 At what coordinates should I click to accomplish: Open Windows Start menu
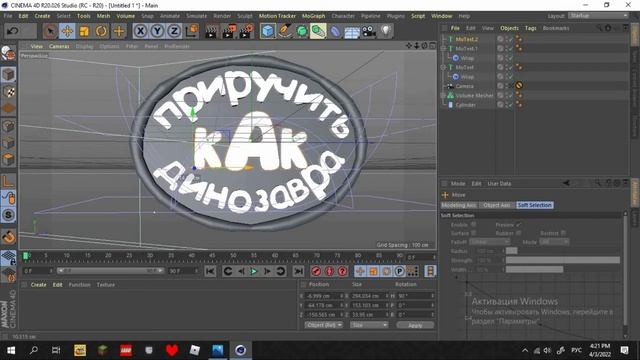tap(11, 350)
